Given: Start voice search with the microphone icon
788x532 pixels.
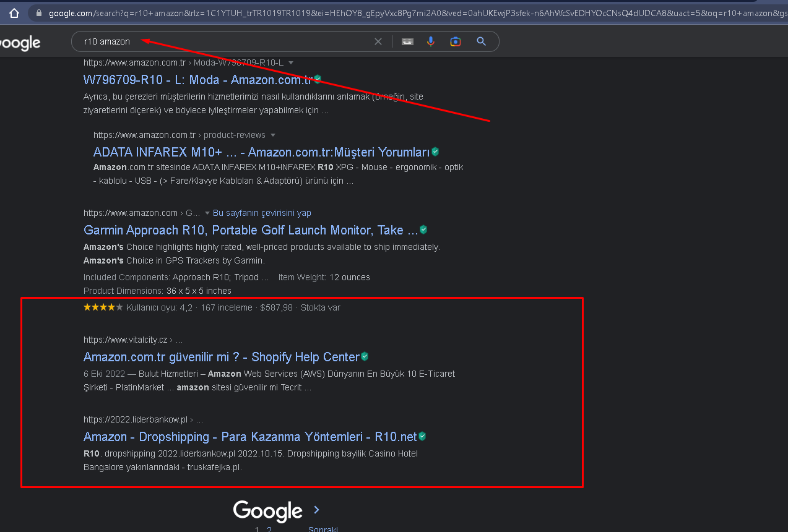Looking at the screenshot, I should point(431,41).
